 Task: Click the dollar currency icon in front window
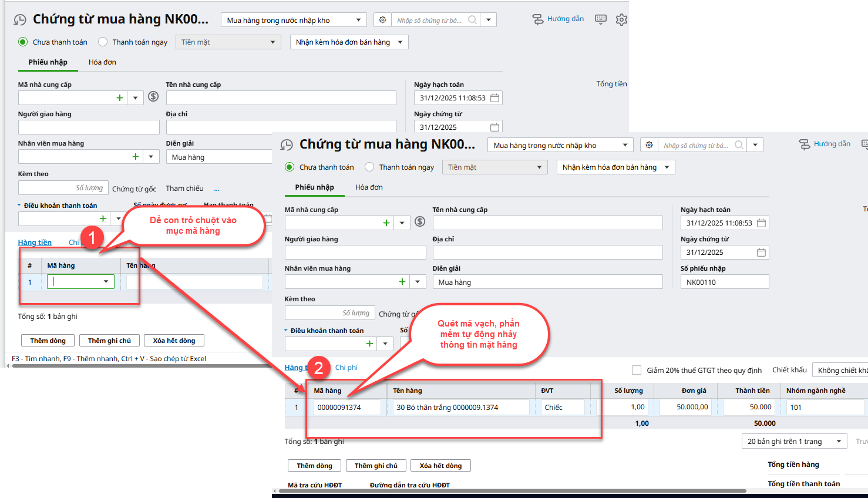click(x=420, y=221)
